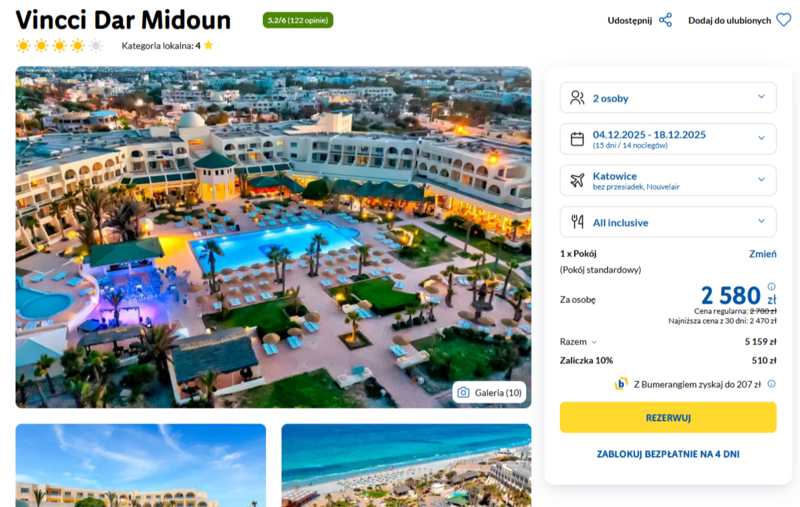Click the Zmień room link
The image size is (800, 507).
[x=762, y=254]
